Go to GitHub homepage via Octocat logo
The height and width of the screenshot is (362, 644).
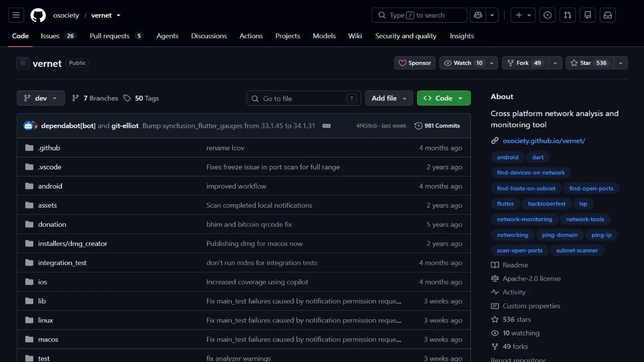(x=38, y=15)
